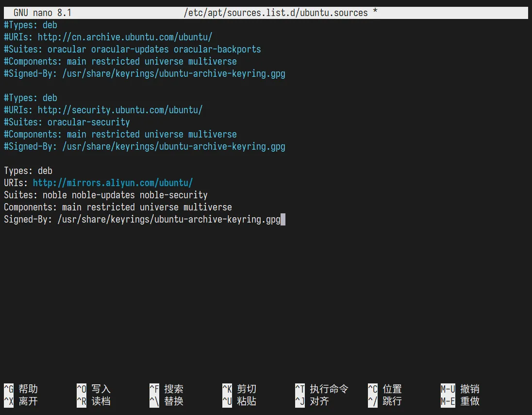Click the ^K 剪切 cut shortcut
532x415 pixels.
(239, 389)
